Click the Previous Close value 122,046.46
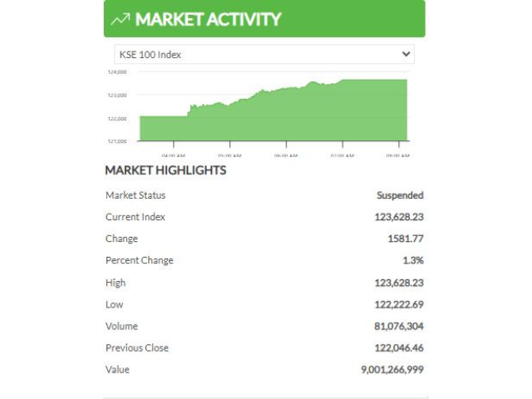This screenshot has width=532, height=399. click(x=399, y=347)
